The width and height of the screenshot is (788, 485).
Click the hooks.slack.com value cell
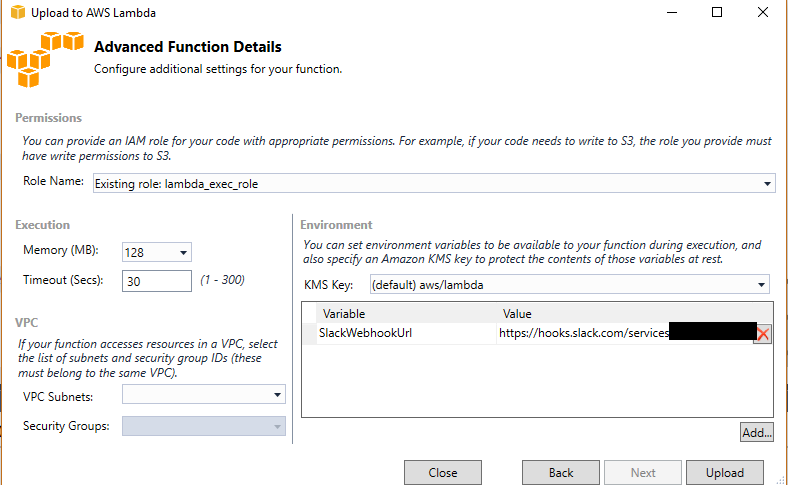point(626,333)
